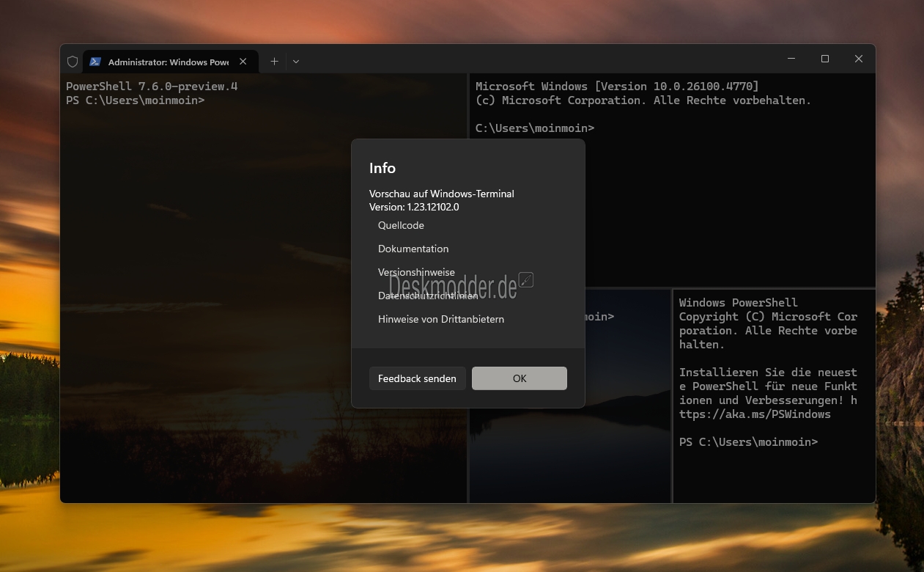
Task: Select the Administrator: Windows PowerShell tab
Action: coord(170,62)
